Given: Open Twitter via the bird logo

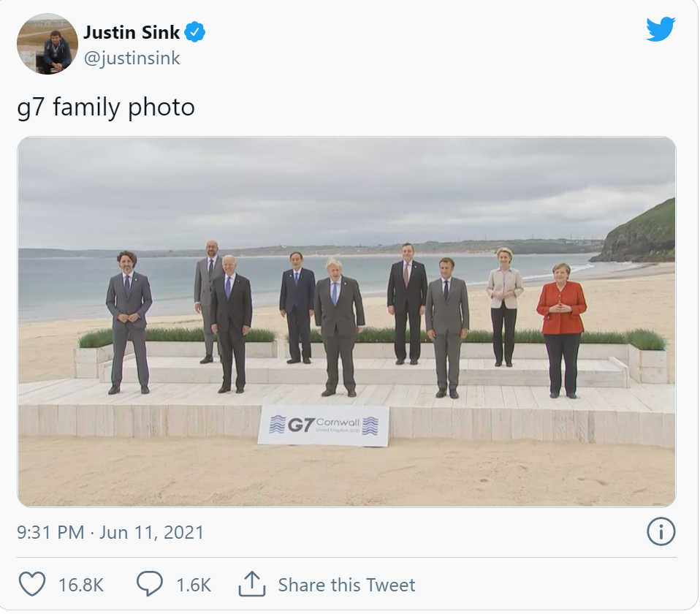Looking at the screenshot, I should 661,29.
